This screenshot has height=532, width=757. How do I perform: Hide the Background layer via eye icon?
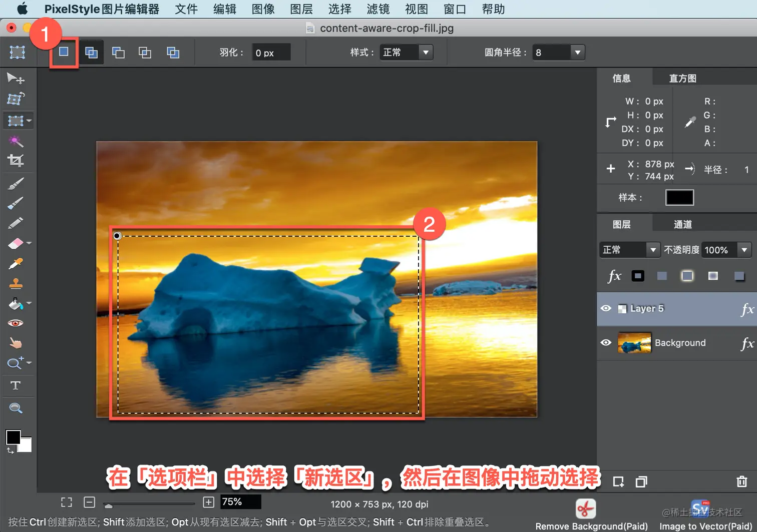click(x=606, y=343)
